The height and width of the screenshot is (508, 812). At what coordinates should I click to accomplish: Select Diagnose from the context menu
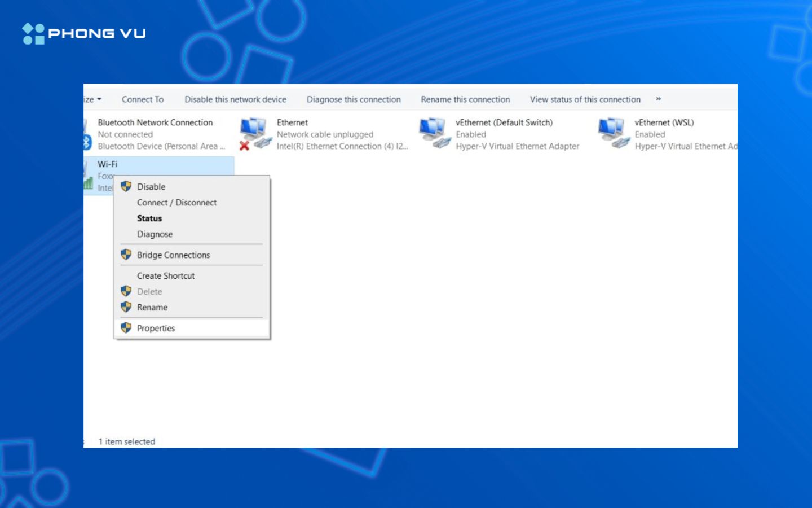[155, 234]
